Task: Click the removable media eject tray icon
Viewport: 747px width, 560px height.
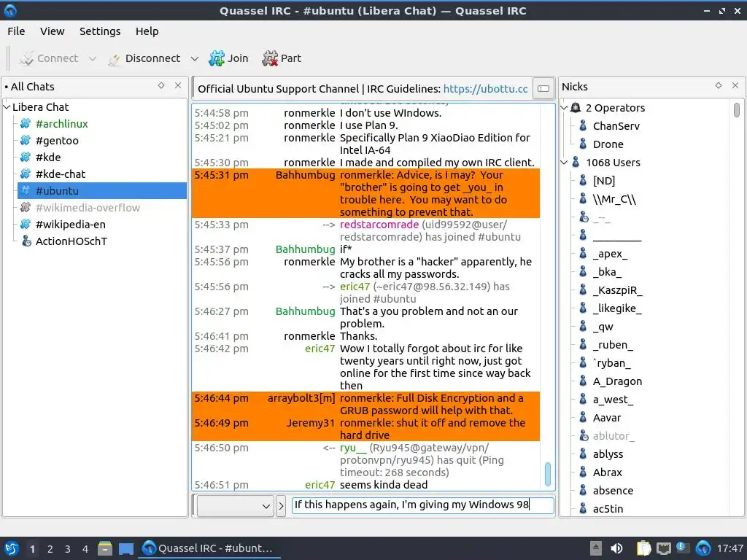Action: tap(595, 548)
